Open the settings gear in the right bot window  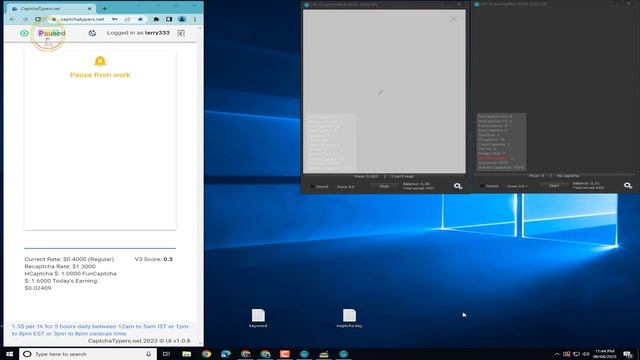click(628, 186)
